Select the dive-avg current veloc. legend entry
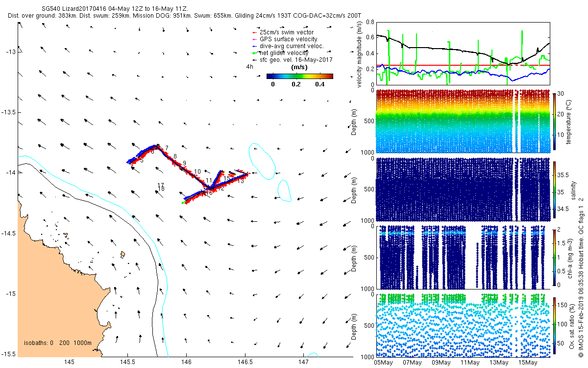588x368 pixels. [292, 46]
